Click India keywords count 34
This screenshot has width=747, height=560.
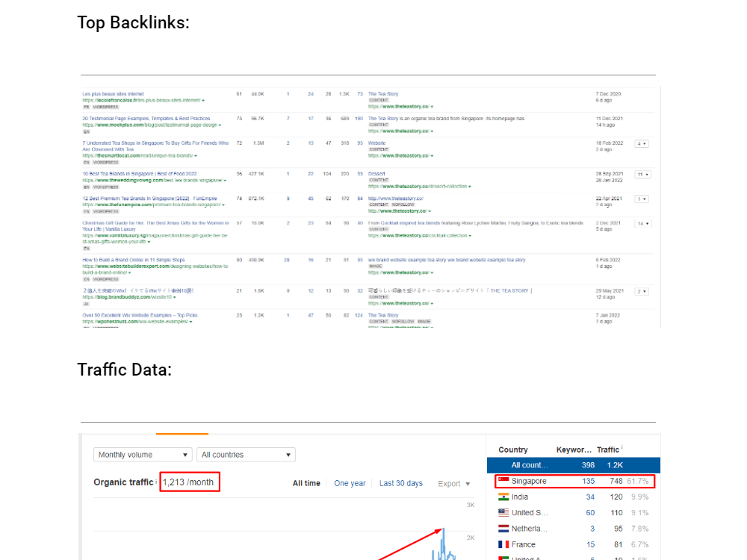click(x=590, y=497)
